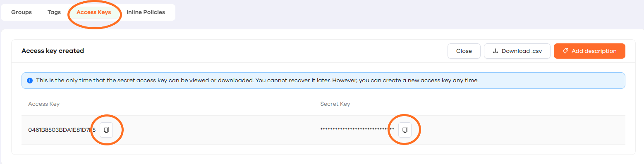Close the access key created panel
This screenshot has width=644, height=164.
(464, 51)
